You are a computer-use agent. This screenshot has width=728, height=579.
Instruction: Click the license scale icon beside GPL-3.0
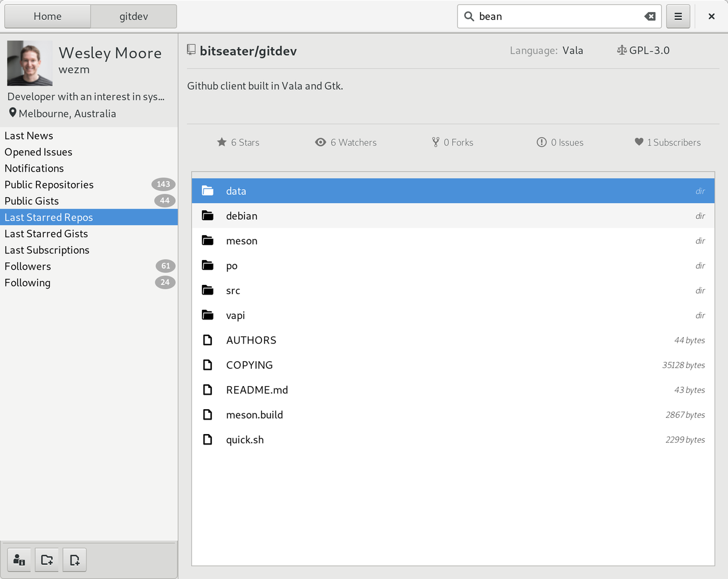[621, 50]
